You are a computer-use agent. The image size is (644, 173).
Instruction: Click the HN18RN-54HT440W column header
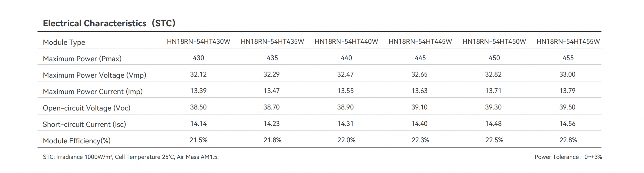click(346, 41)
